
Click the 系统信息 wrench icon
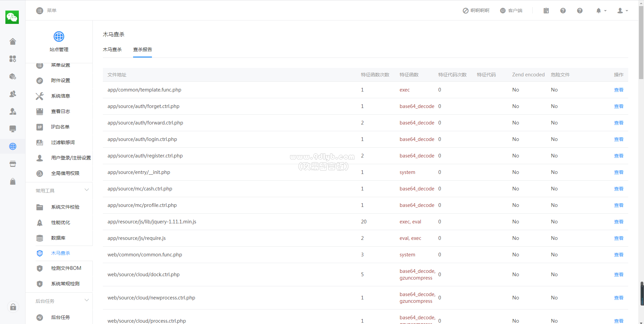(40, 96)
